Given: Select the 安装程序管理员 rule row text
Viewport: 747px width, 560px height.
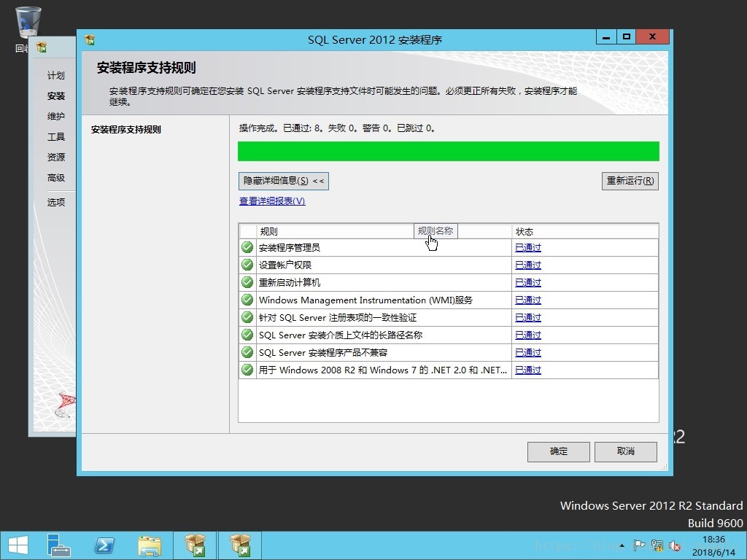Looking at the screenshot, I should (x=289, y=248).
